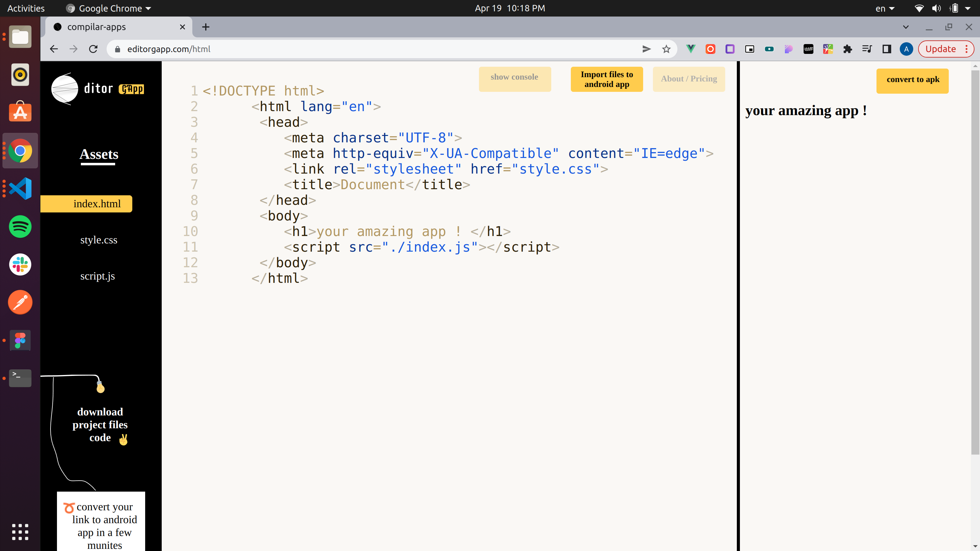Viewport: 980px width, 551px height.
Task: Open the Chrome profile avatar icon
Action: 906,49
